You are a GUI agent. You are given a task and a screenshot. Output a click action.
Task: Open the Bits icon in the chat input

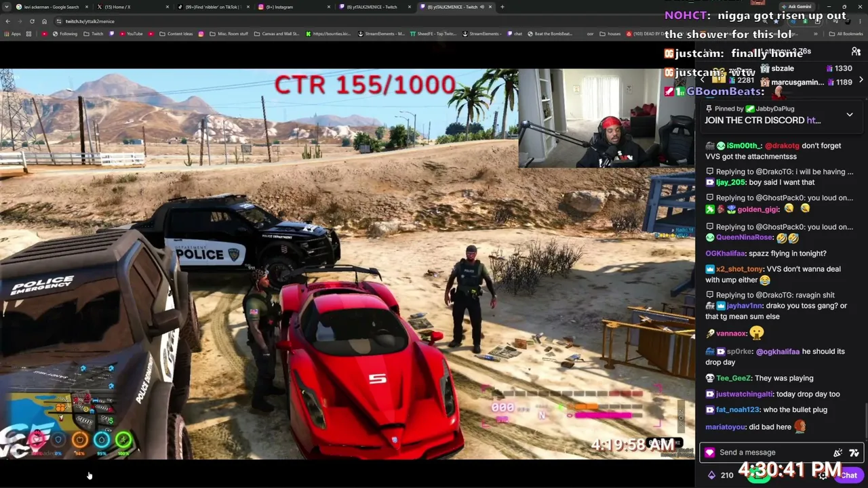838,453
